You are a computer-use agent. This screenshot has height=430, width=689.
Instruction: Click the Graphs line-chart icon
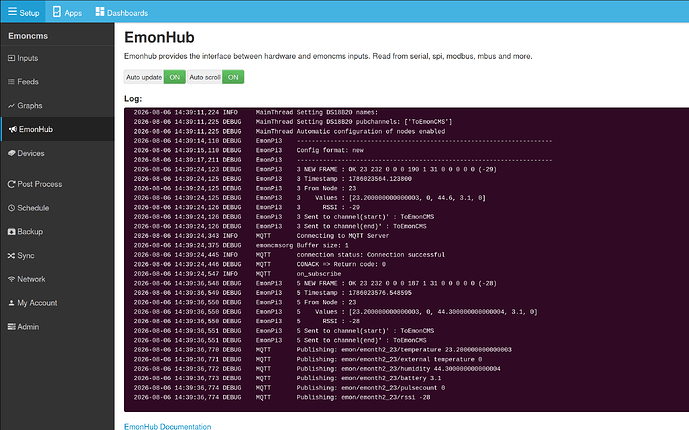pyautogui.click(x=11, y=105)
